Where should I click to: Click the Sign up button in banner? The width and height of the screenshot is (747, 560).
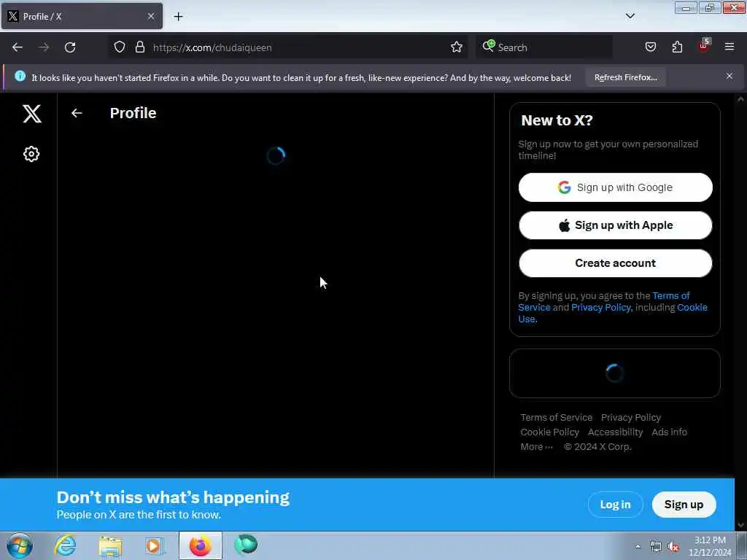(684, 505)
